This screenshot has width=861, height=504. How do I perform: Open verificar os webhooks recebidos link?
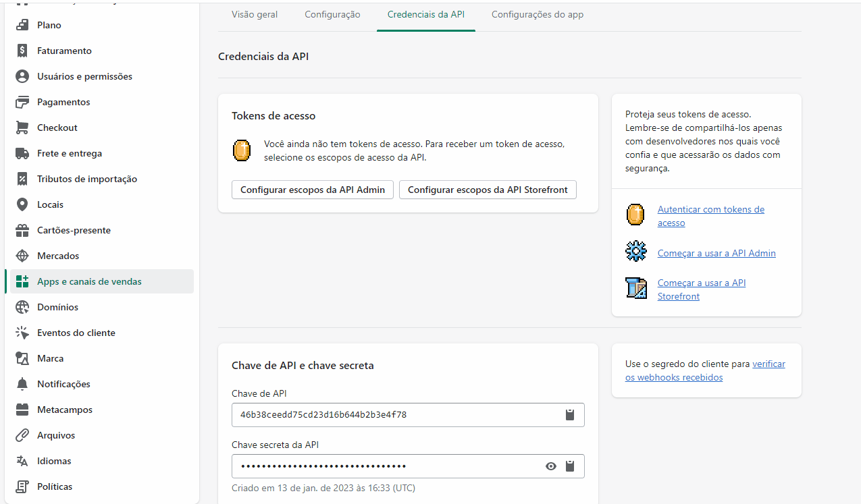(x=705, y=370)
